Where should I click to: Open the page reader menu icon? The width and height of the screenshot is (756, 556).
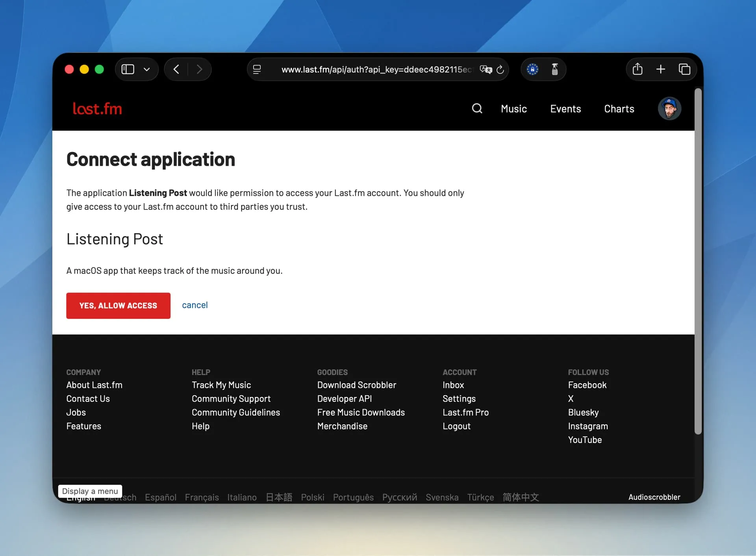[x=257, y=69]
